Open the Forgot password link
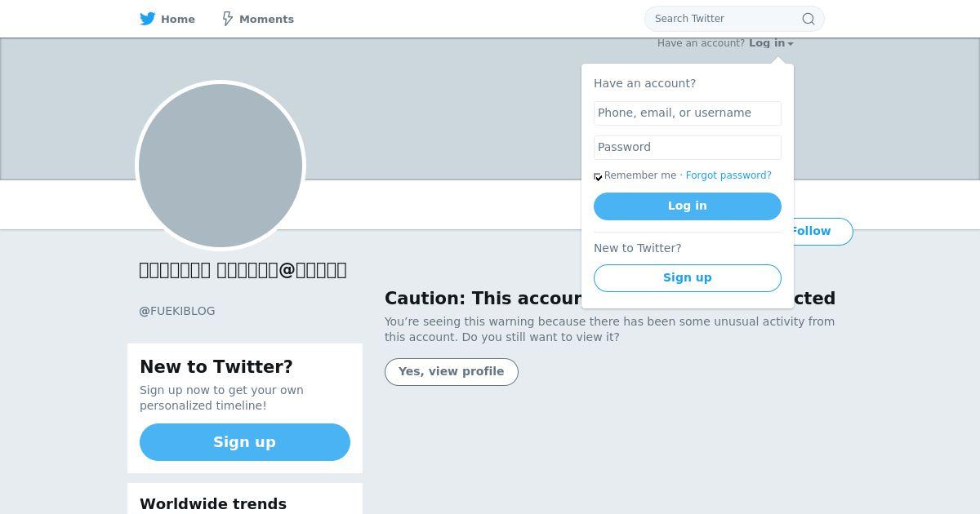 (728, 175)
